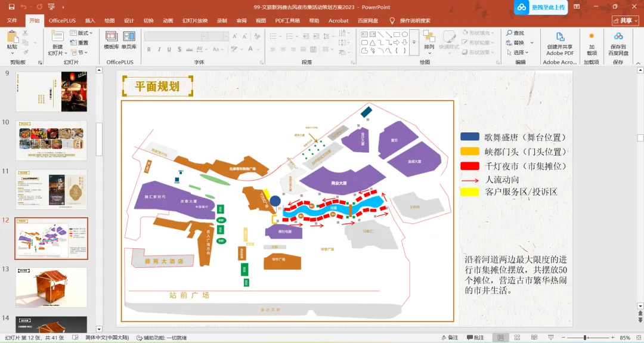Toggle Strikethrough (abc) formatting
Viewport: 644px width, 343px height.
[190, 50]
